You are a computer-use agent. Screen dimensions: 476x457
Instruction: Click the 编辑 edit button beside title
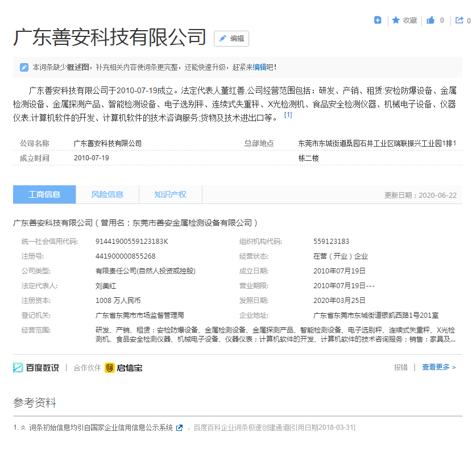[231, 39]
